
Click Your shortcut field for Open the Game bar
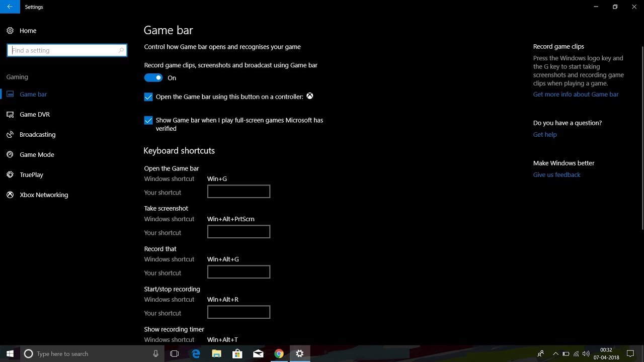pos(238,192)
